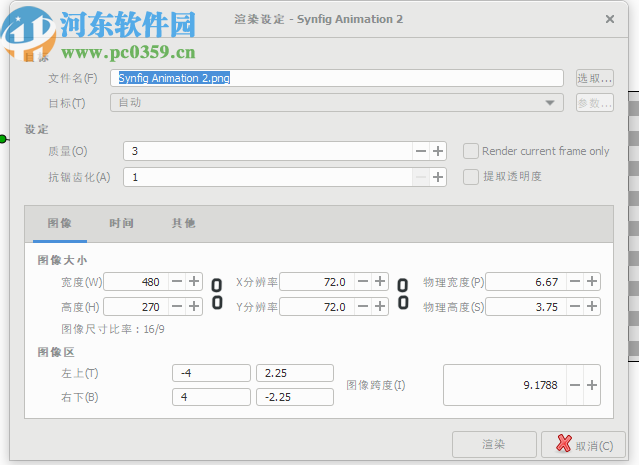Open the 目标(T) target dropdown
639x465 pixels.
coord(337,103)
